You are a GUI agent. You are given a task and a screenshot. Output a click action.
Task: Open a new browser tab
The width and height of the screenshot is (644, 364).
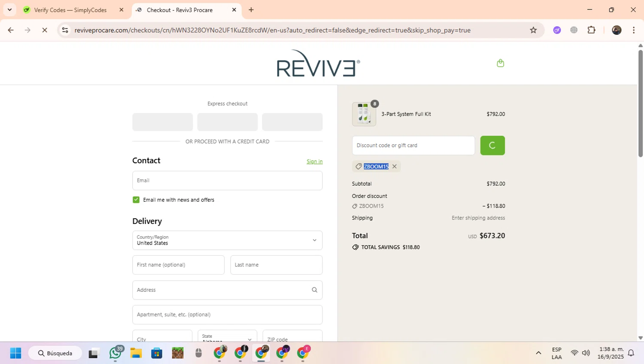tap(251, 10)
